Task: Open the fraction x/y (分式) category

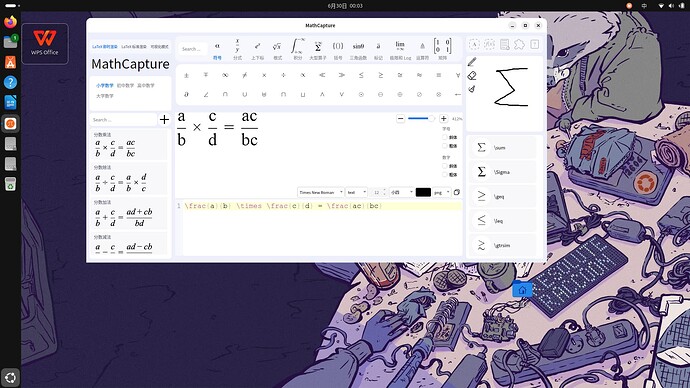Action: pos(237,48)
